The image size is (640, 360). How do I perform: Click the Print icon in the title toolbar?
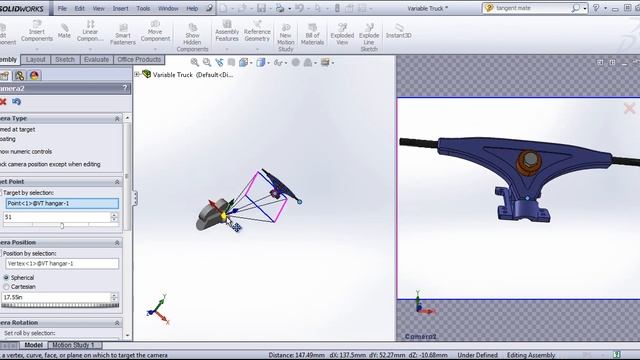point(280,8)
